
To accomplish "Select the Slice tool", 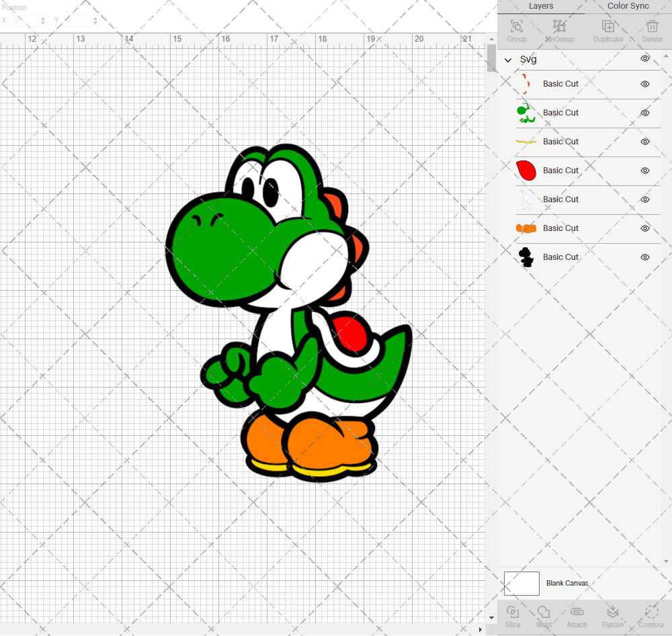I will [x=513, y=617].
